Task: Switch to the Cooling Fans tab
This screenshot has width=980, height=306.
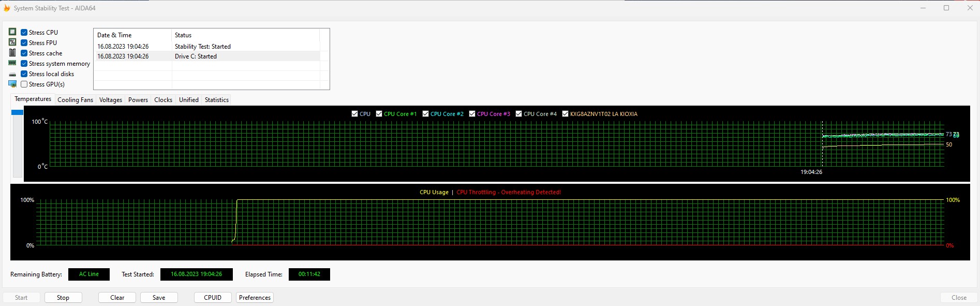Action: (75, 100)
